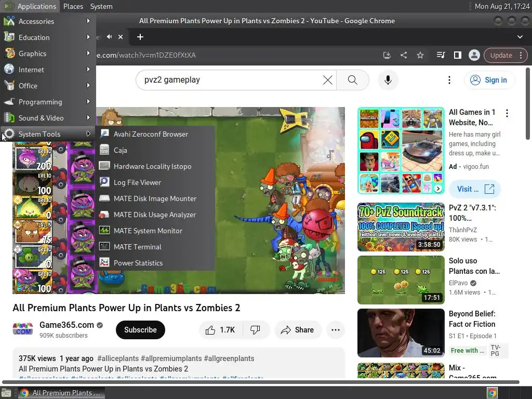Like the video (1.7K)
The height and width of the screenshot is (399, 532).
pyautogui.click(x=220, y=330)
